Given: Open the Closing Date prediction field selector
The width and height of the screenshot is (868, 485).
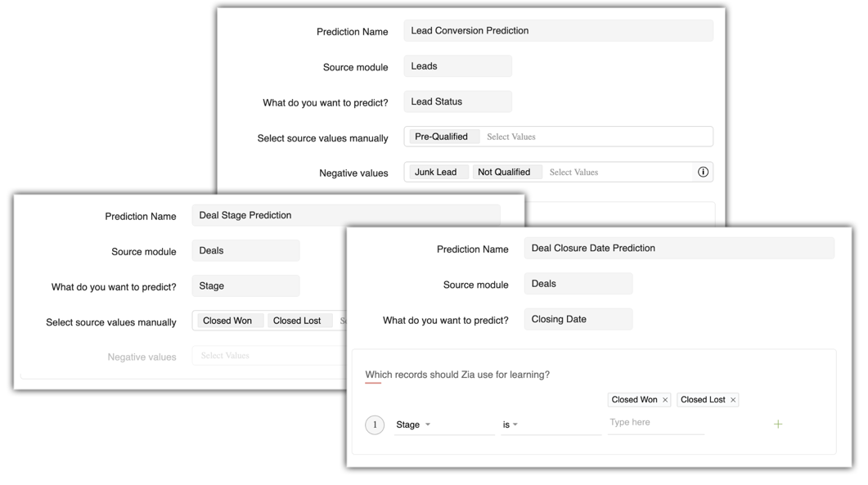Looking at the screenshot, I should (578, 319).
